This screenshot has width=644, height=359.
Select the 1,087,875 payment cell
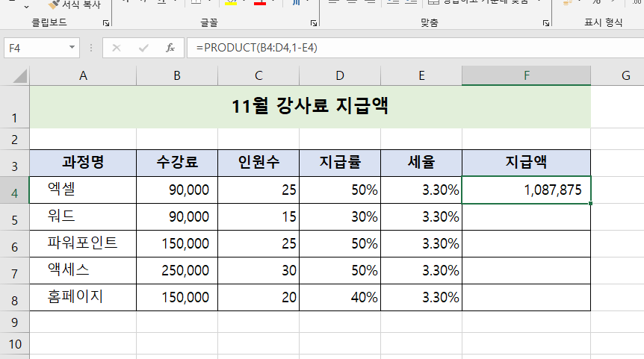click(x=527, y=190)
